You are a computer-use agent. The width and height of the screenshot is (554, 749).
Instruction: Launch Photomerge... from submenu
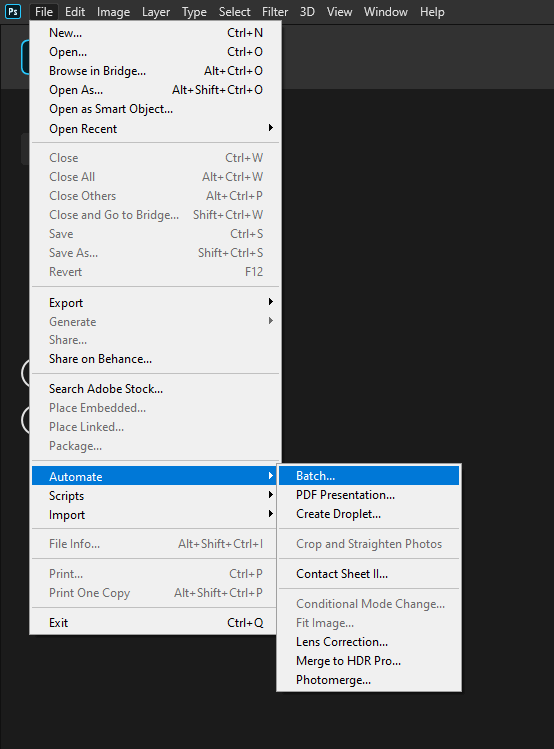[369, 680]
